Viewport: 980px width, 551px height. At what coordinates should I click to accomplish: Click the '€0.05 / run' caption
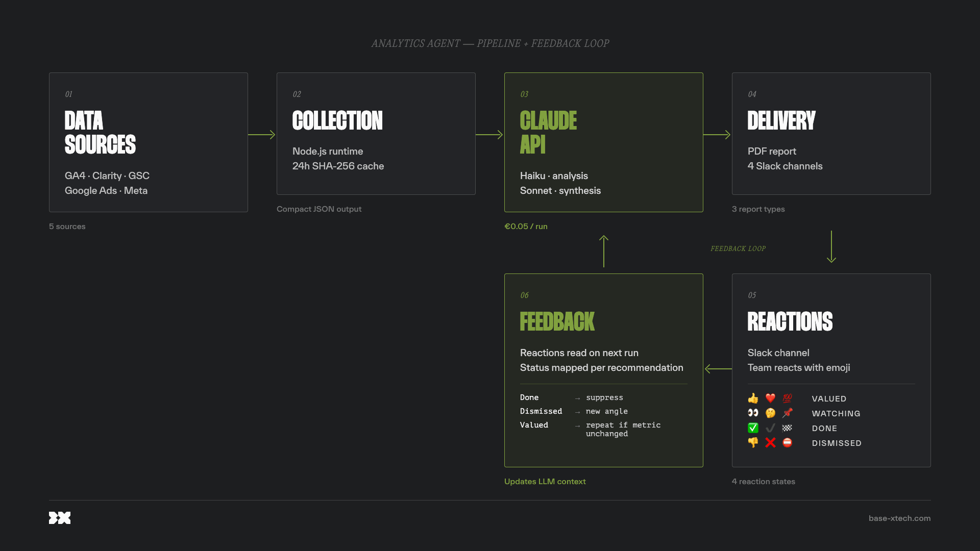click(x=526, y=227)
